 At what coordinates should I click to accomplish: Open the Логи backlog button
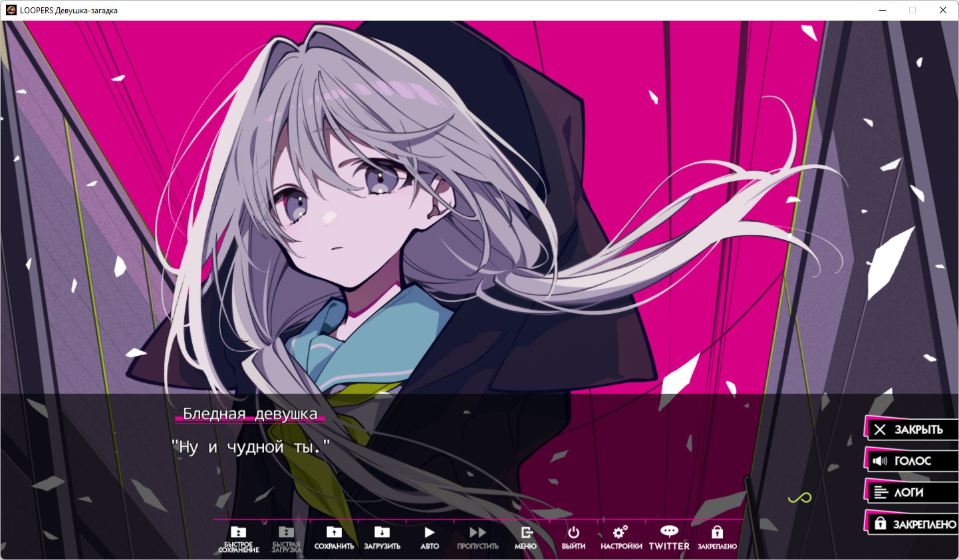pos(911,492)
